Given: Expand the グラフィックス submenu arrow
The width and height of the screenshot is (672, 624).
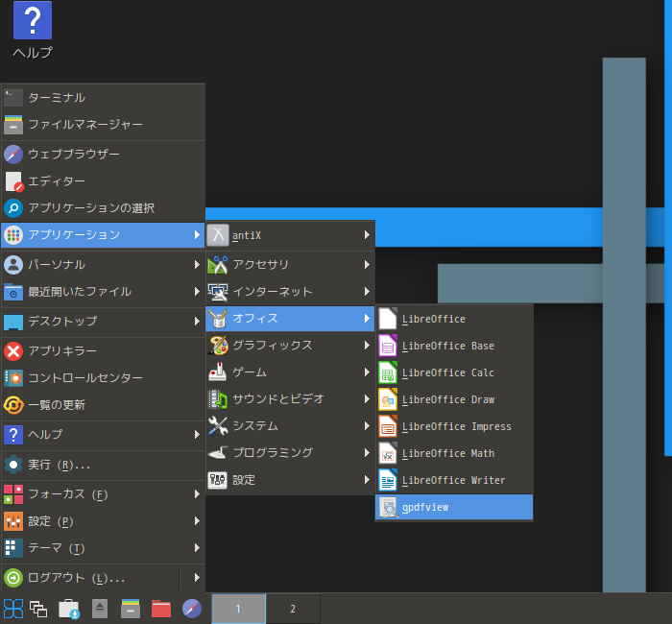Looking at the screenshot, I should tap(367, 346).
